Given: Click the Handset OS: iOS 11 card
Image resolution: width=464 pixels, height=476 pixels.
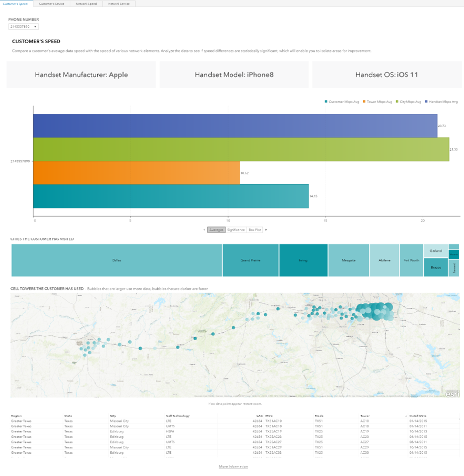Looking at the screenshot, I should coord(387,75).
